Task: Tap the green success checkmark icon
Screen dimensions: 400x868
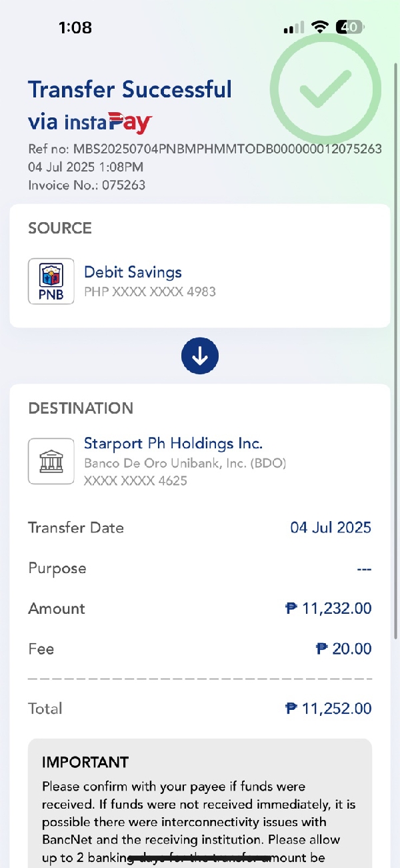Action: coord(325,90)
